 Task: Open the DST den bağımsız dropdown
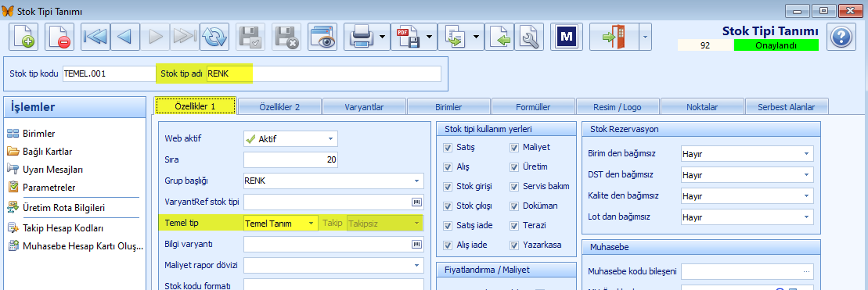806,175
